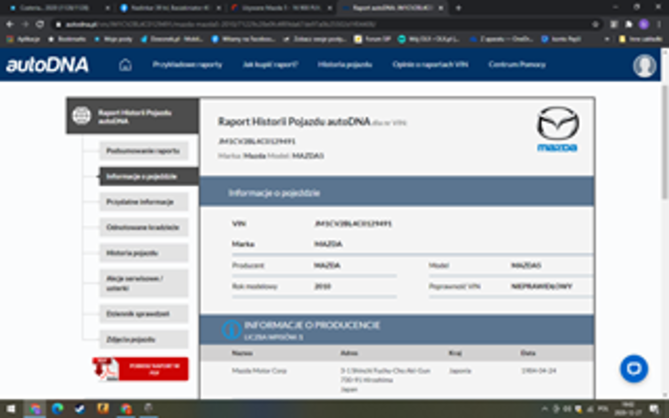
Task: Click the browser forward arrow
Action: [25, 24]
